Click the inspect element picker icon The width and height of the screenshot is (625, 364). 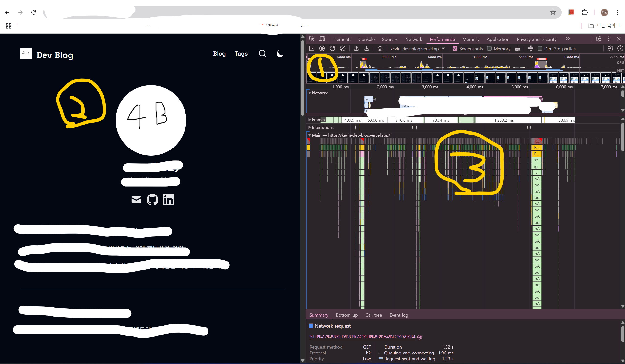pyautogui.click(x=312, y=39)
